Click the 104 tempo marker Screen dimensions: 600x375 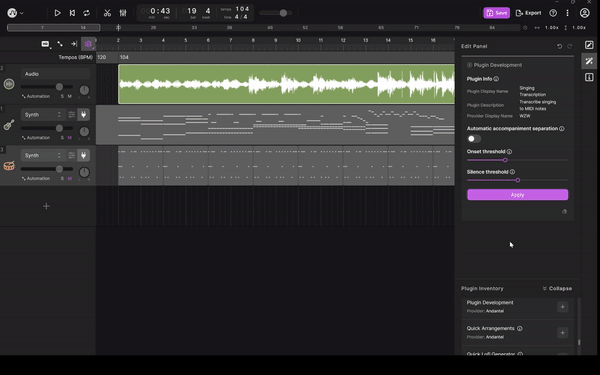point(124,57)
